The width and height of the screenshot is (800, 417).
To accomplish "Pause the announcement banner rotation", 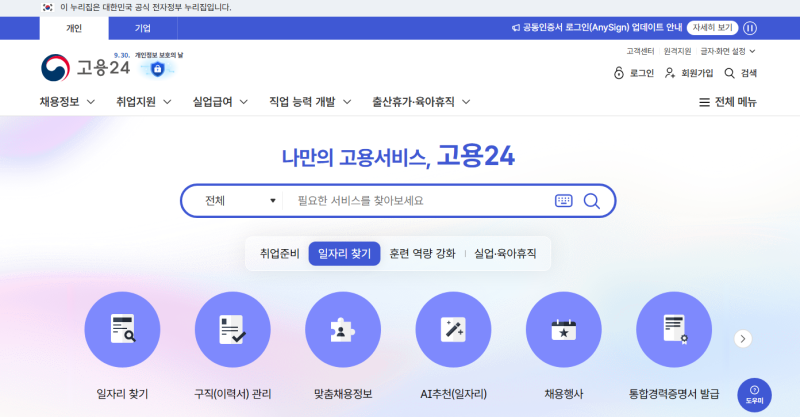I will (749, 28).
